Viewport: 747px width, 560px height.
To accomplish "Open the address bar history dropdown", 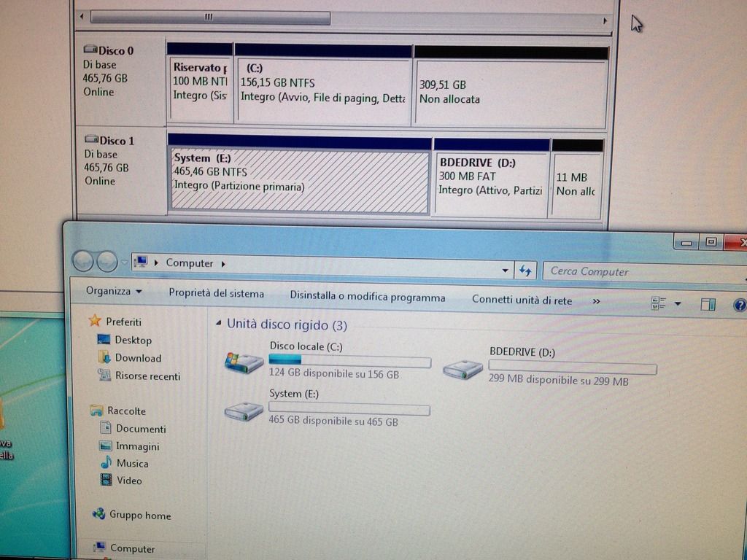I will 506,270.
